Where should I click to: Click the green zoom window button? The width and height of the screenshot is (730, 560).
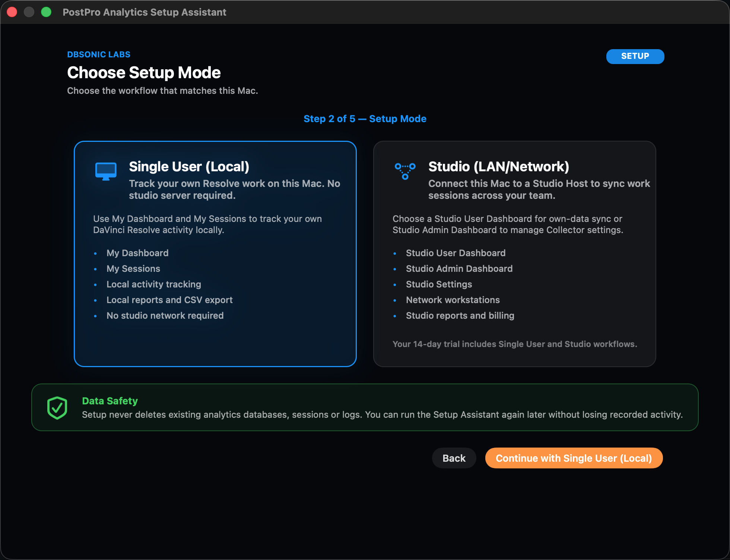pos(46,12)
